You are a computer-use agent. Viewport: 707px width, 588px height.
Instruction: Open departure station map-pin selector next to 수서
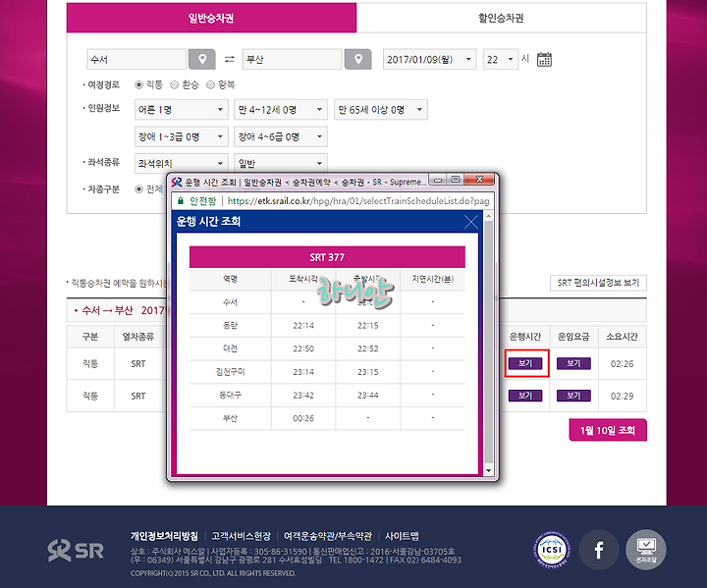201,60
